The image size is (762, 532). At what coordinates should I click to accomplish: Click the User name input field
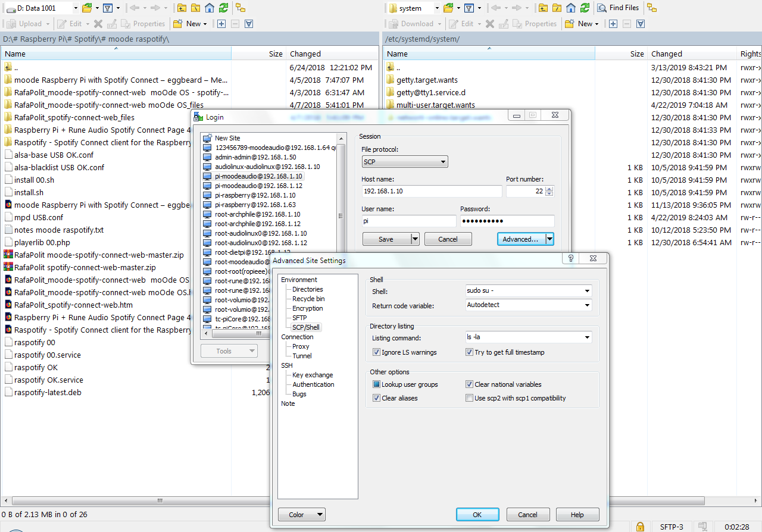coord(409,221)
